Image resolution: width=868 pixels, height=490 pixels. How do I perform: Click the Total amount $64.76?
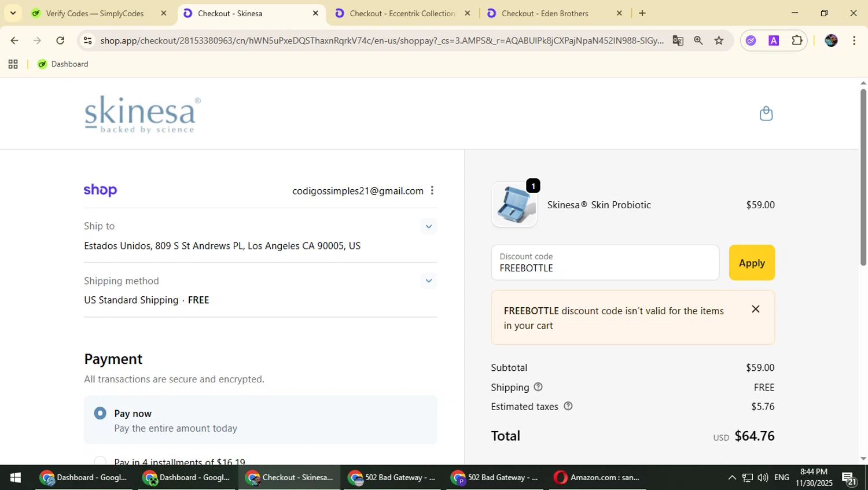[x=755, y=436]
